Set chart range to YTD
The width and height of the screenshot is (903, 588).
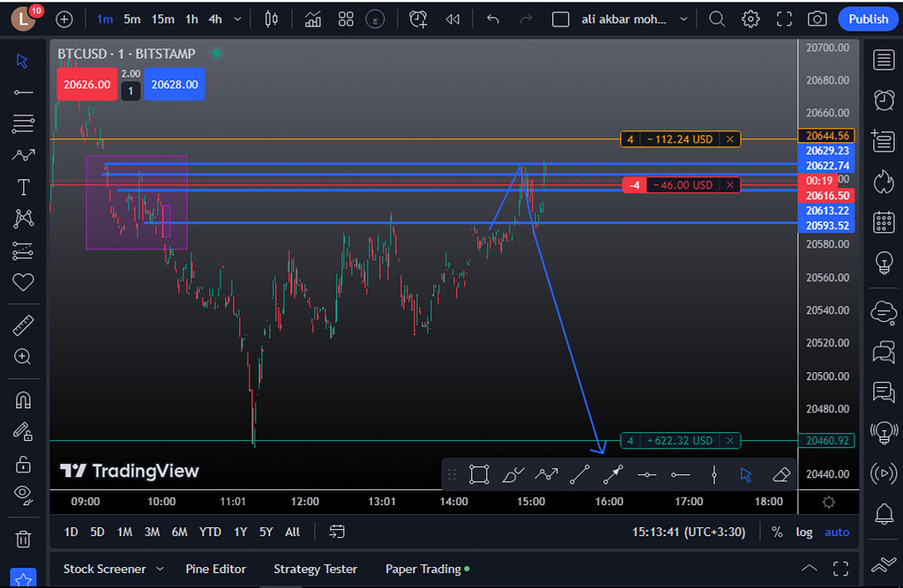pos(210,532)
